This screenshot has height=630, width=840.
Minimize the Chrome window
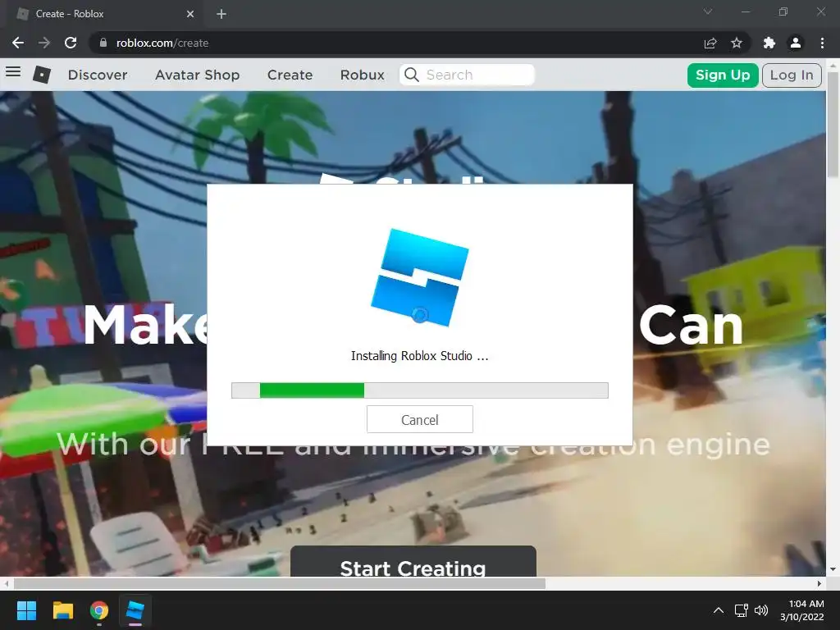pyautogui.click(x=746, y=11)
